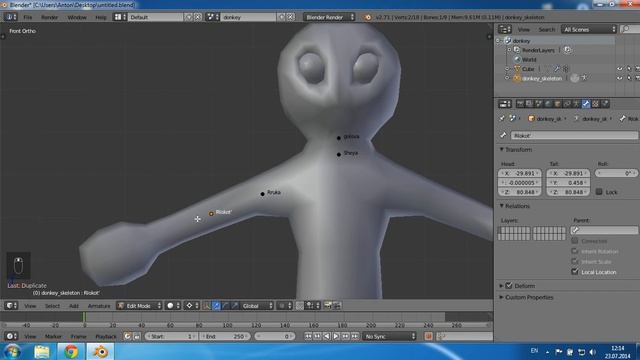The height and width of the screenshot is (360, 640).
Task: Click the Properties editor type icon
Action: pyautogui.click(x=505, y=104)
